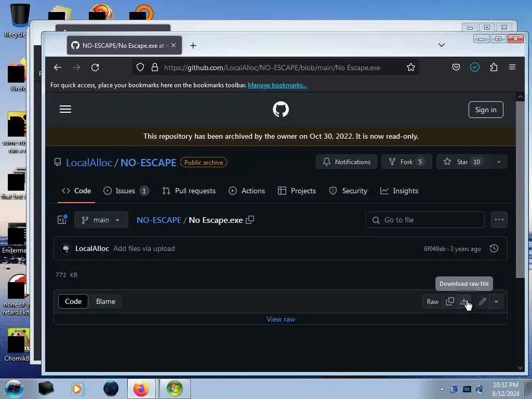Fork the repository with the Fork button
The width and height of the screenshot is (532, 399).
406,162
